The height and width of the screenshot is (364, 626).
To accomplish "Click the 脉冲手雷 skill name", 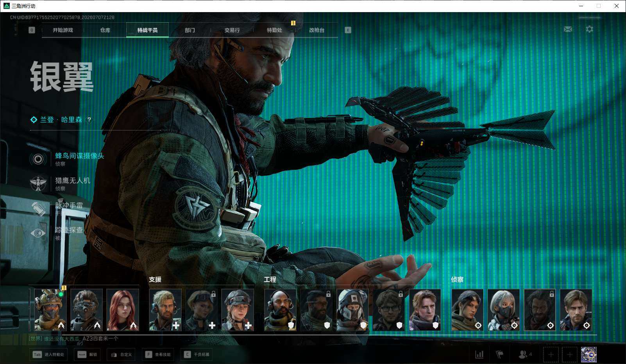I will tap(69, 205).
